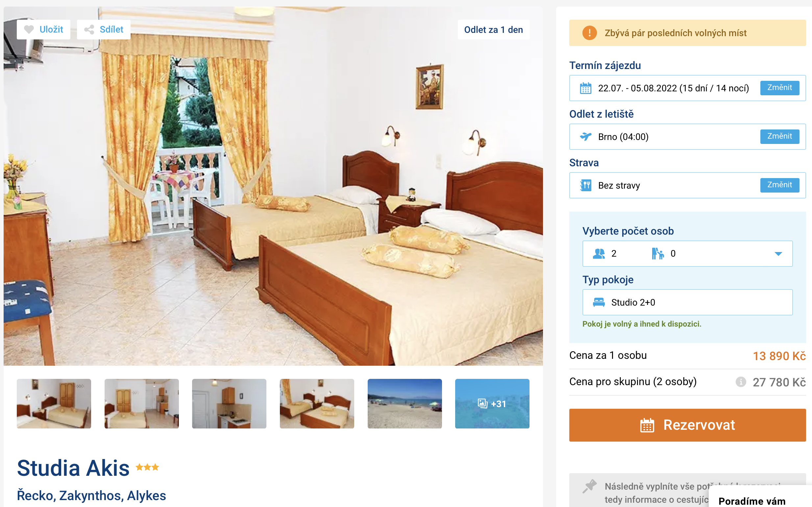
Task: Open the first room thumbnail with wardrobe
Action: [54, 403]
